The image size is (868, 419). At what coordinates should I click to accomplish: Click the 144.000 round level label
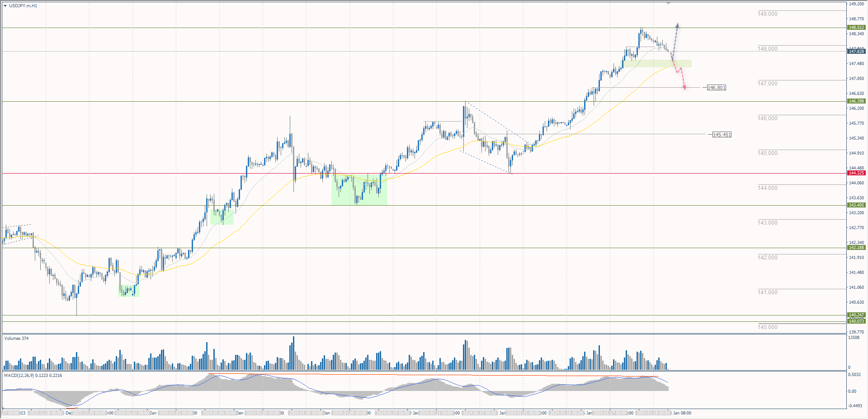[768, 188]
